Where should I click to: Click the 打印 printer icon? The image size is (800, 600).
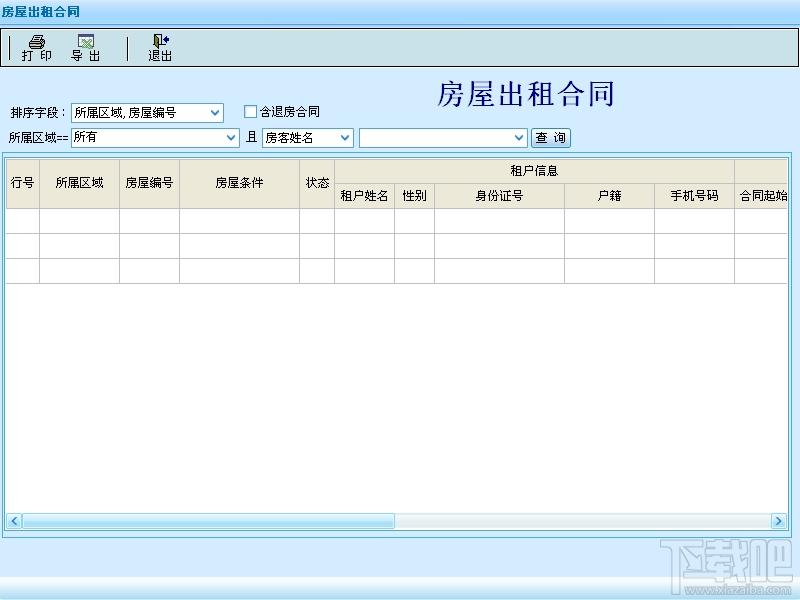(x=37, y=41)
